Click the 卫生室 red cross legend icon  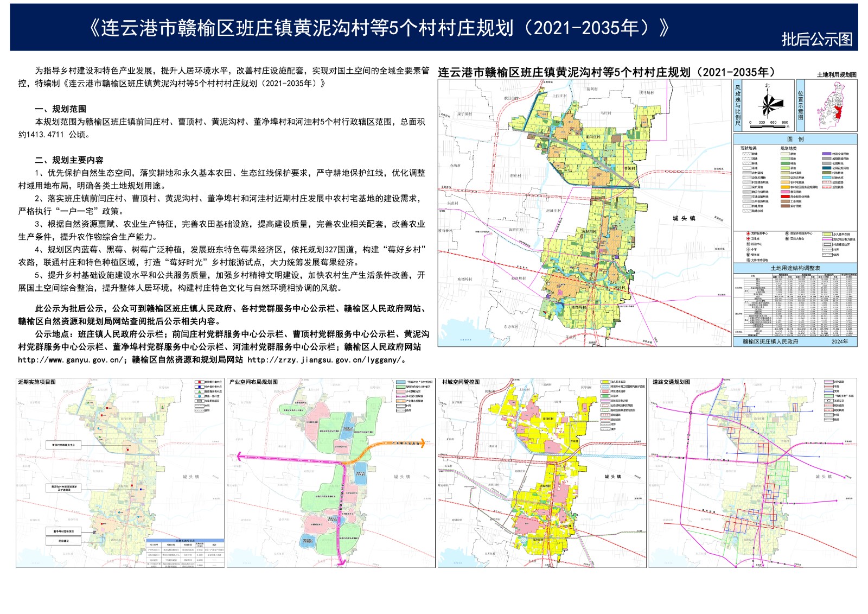pos(748,239)
